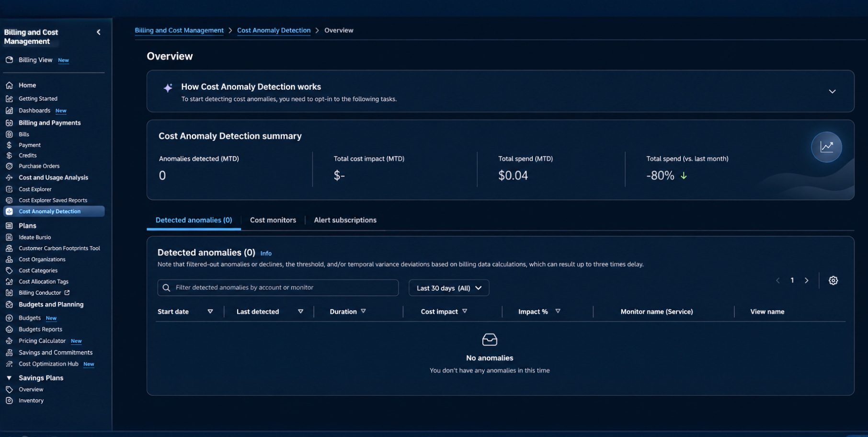Collapse the Savings Plans section arrow
Image resolution: width=868 pixels, height=437 pixels.
pos(9,378)
